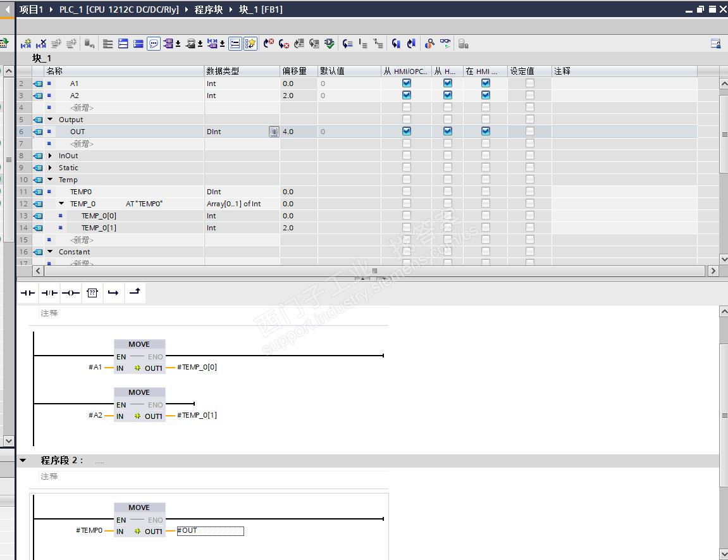
Task: Open data type selector for OUT row
Action: (x=274, y=132)
